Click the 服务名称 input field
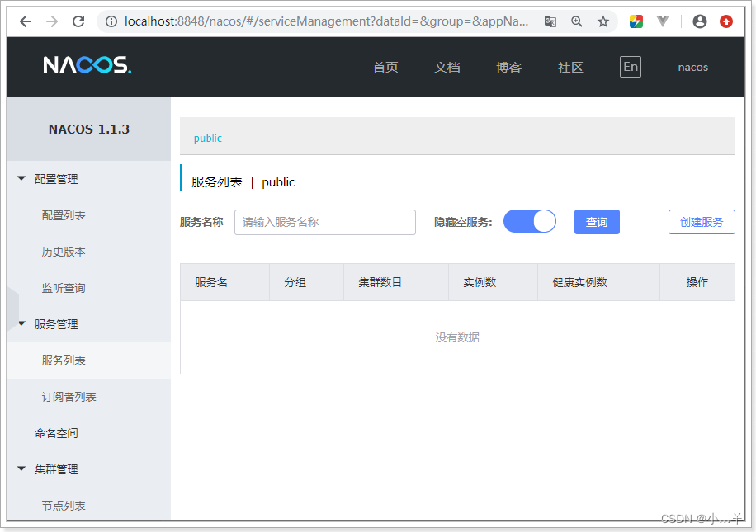This screenshot has width=756, height=532. 324,222
